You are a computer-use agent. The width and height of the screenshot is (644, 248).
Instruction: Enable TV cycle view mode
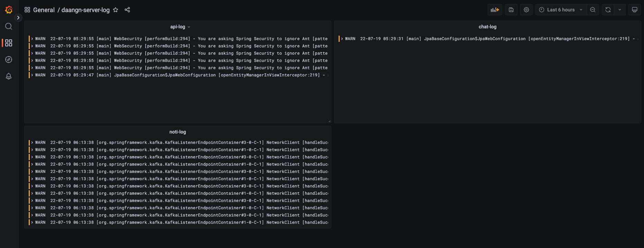point(635,10)
